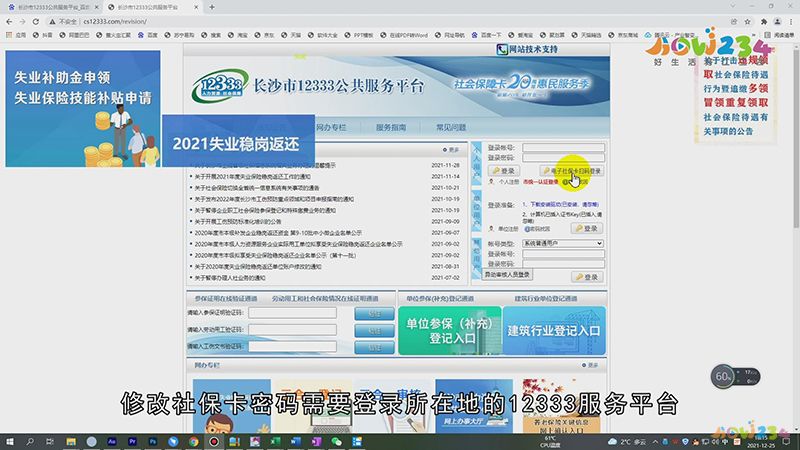Click 异地审核人员登录 button
800x450 pixels.
(x=507, y=274)
